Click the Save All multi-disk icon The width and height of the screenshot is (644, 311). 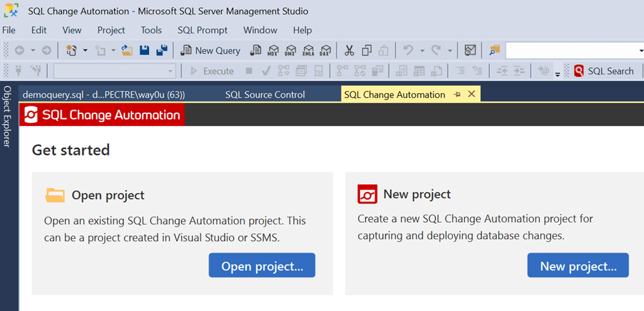pyautogui.click(x=162, y=50)
